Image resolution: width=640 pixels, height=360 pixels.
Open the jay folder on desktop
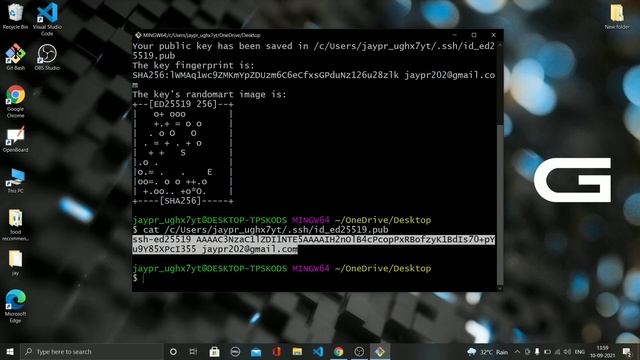(x=16, y=263)
